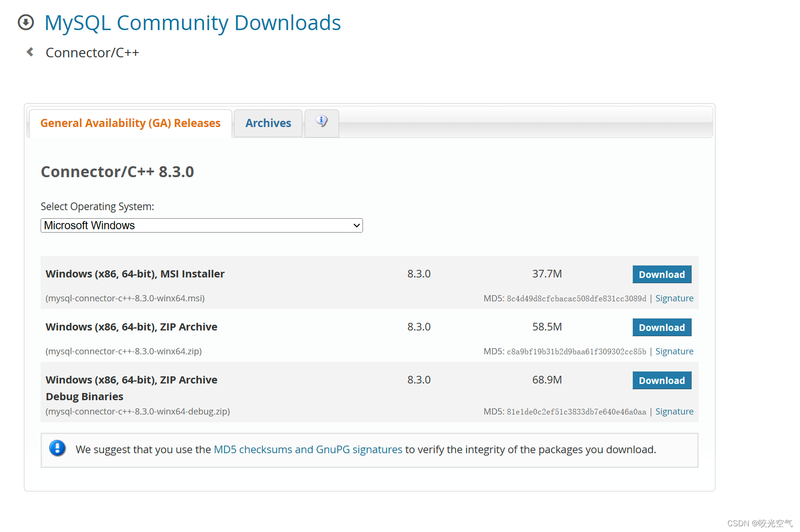Viewport: 800px width, 532px height.
Task: Click MD5 hash 8c4d49d8cfcbacac508dfe831cc3089d
Action: [576, 299]
